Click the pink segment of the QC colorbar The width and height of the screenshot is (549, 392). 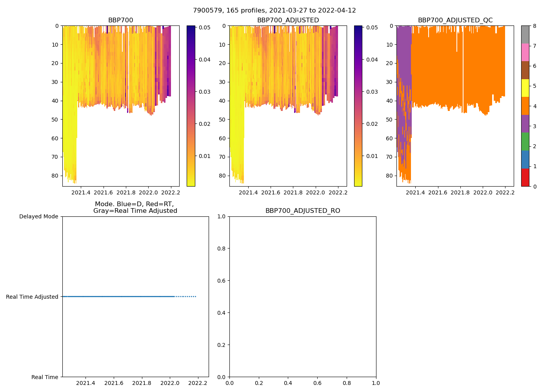tap(525, 52)
